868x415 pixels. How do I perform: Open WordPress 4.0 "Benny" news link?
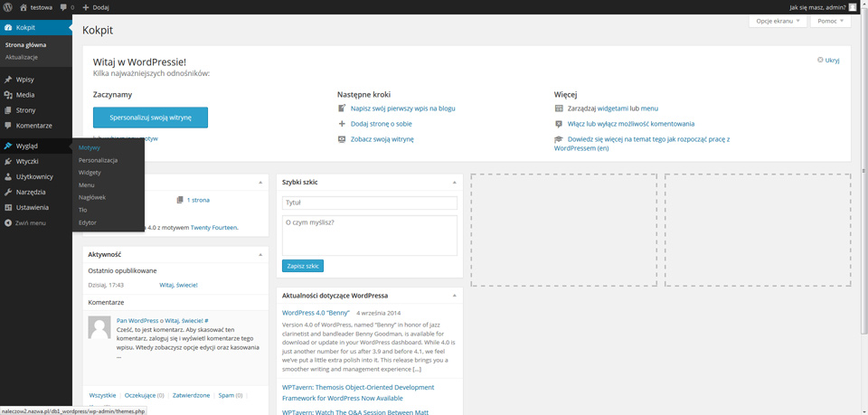(x=316, y=312)
